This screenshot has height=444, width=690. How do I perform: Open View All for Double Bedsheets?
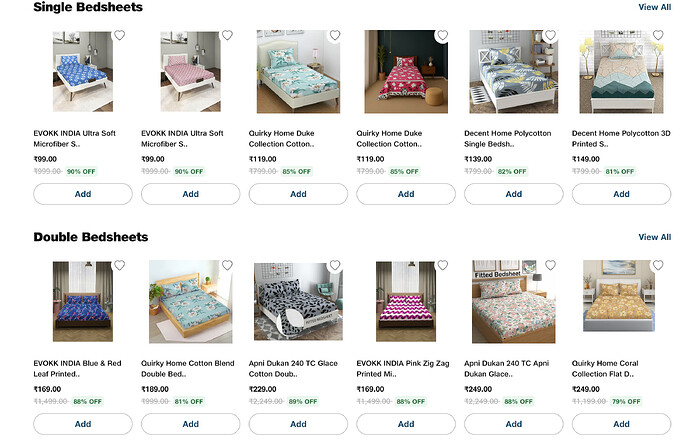click(654, 237)
